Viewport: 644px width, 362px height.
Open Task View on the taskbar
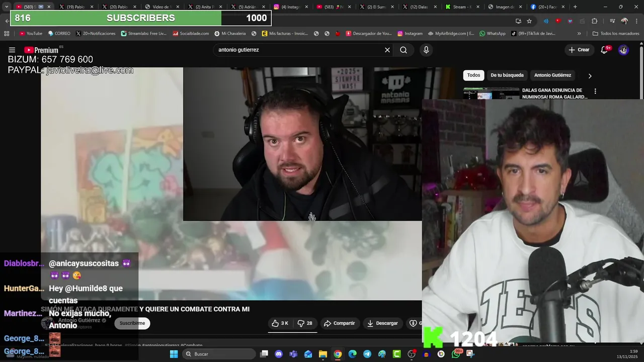click(264, 354)
